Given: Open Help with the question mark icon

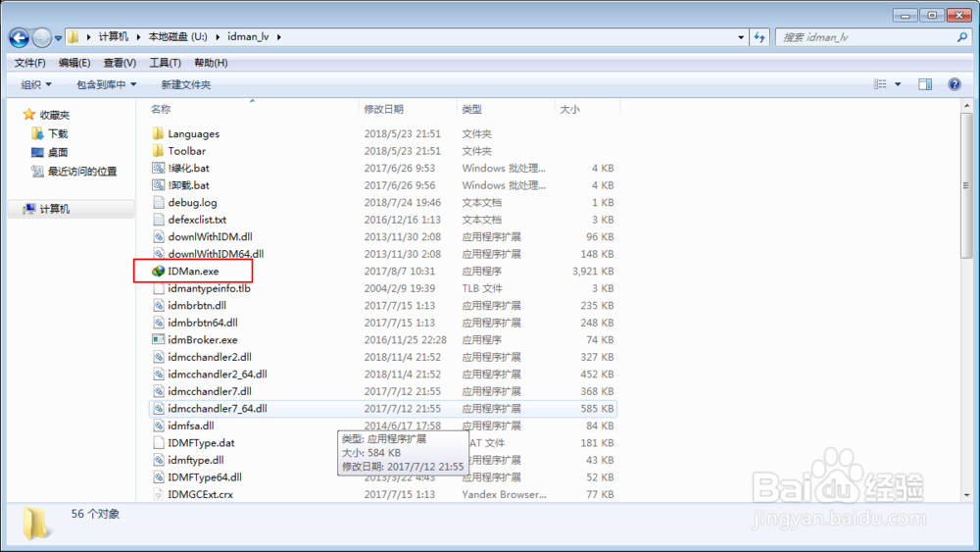Looking at the screenshot, I should tap(955, 84).
